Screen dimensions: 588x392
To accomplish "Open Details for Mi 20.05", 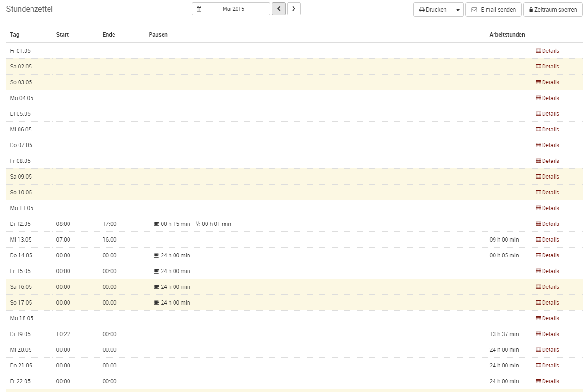I will (548, 350).
